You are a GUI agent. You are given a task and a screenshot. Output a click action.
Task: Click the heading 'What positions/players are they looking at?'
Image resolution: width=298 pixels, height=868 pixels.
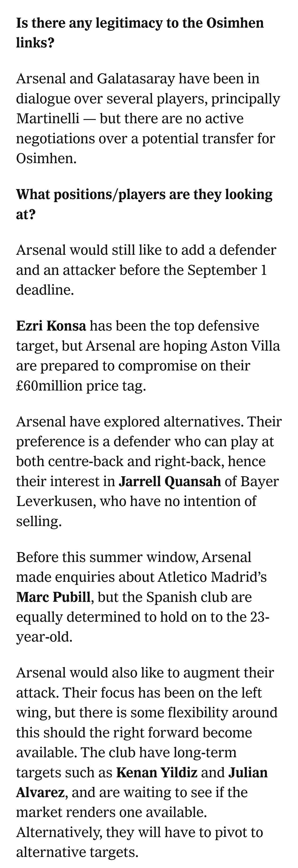[144, 204]
